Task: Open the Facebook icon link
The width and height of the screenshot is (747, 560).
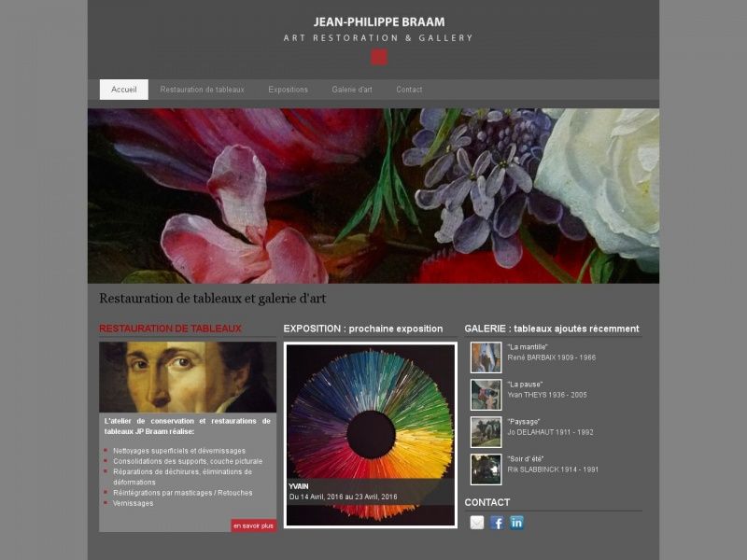Action: (497, 523)
